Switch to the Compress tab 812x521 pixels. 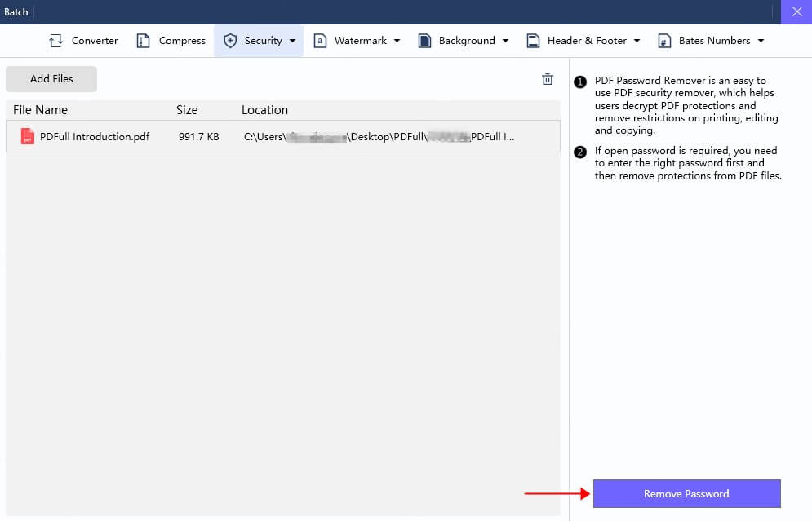tap(182, 41)
